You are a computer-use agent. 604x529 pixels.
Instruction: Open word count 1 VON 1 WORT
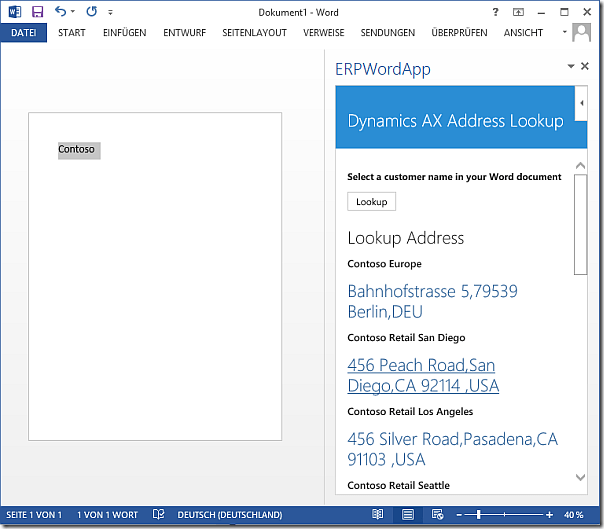[x=107, y=515]
